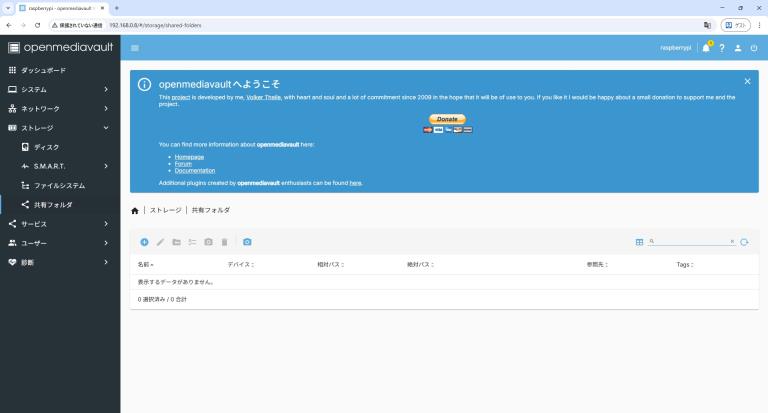Open the help question mark icon
Viewport: 768px width, 413px height.
tap(722, 48)
